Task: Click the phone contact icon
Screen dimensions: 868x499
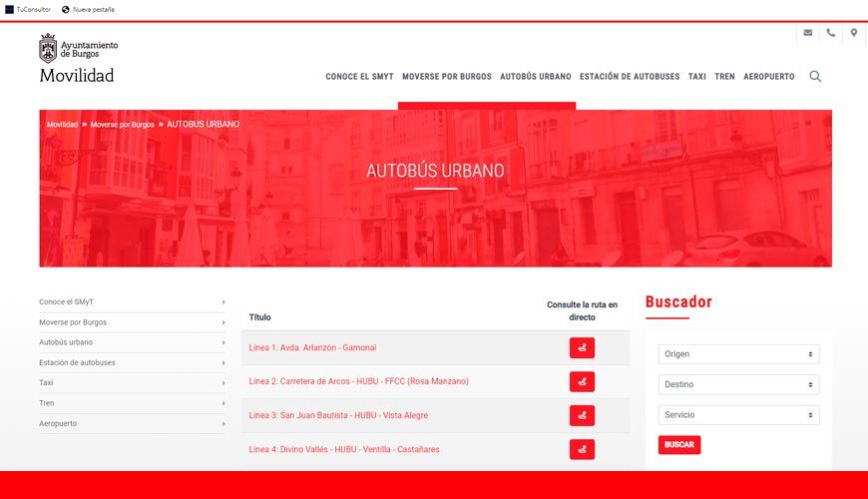Action: tap(830, 33)
